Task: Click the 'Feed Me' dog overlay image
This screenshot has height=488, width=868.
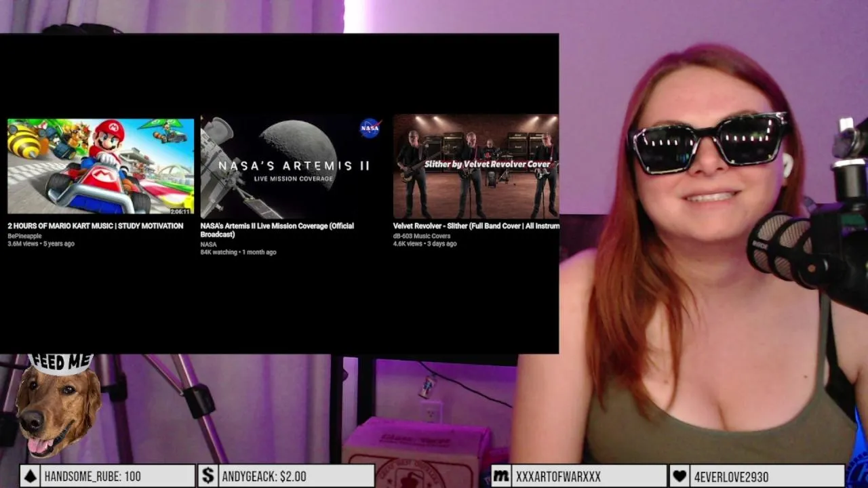Action: click(x=58, y=405)
